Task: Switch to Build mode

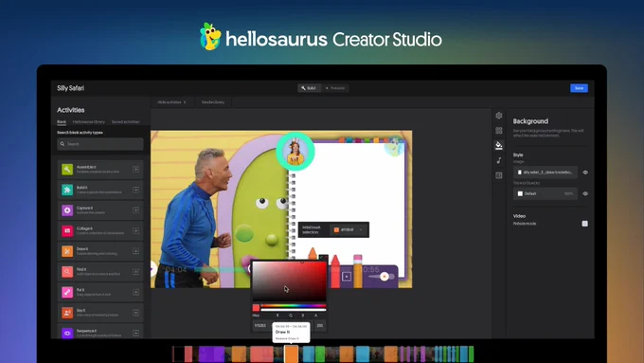Action: [309, 88]
